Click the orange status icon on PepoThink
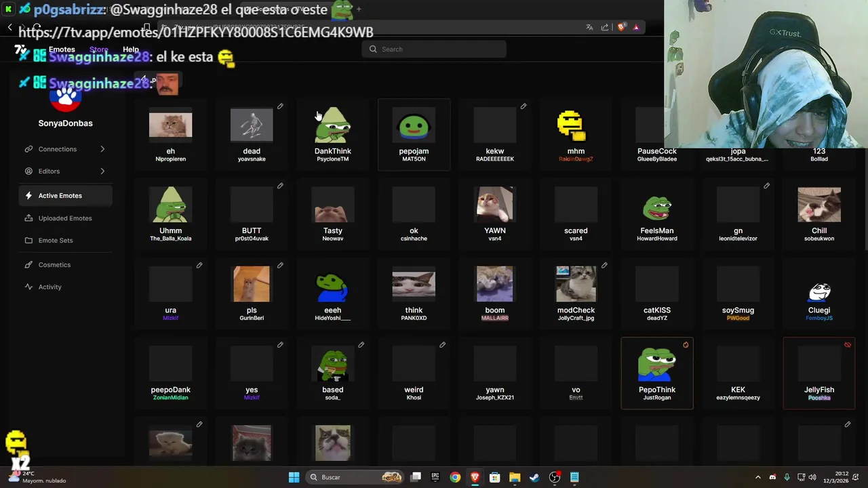The image size is (868, 488). (x=686, y=345)
